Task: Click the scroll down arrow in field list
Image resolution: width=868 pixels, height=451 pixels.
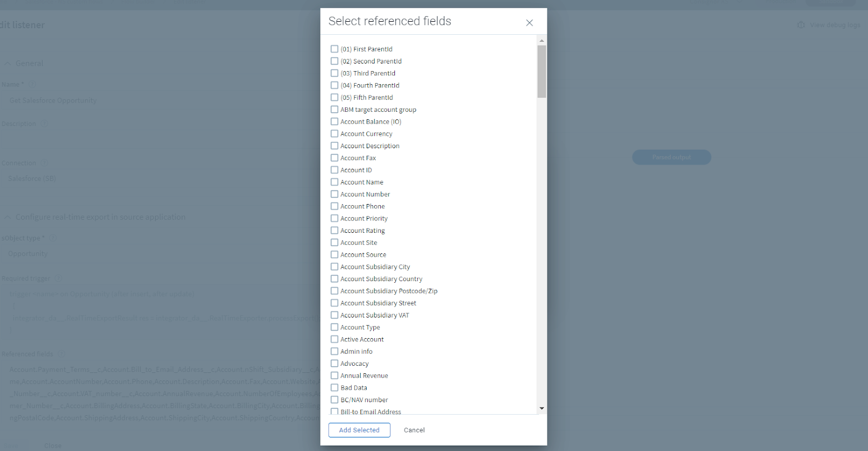Action: (x=541, y=408)
